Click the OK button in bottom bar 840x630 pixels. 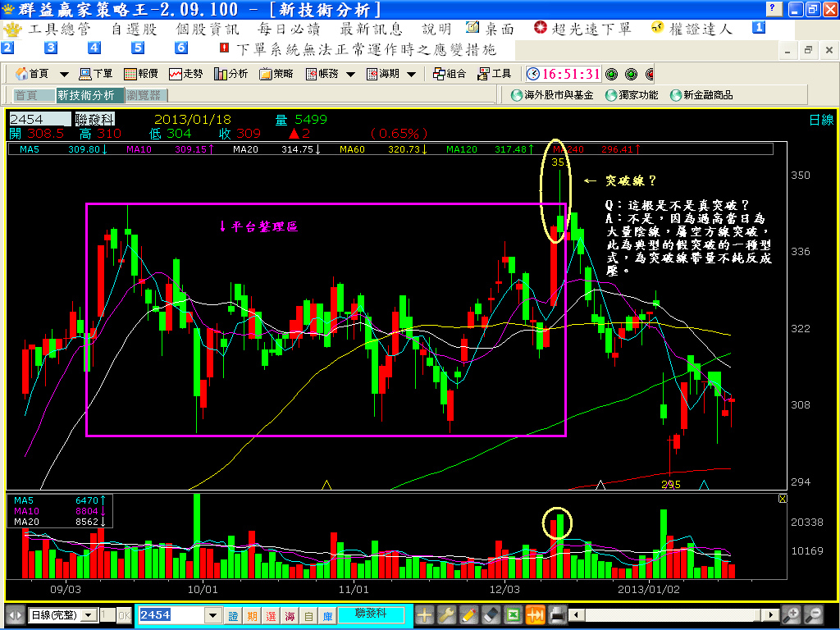[x=124, y=615]
